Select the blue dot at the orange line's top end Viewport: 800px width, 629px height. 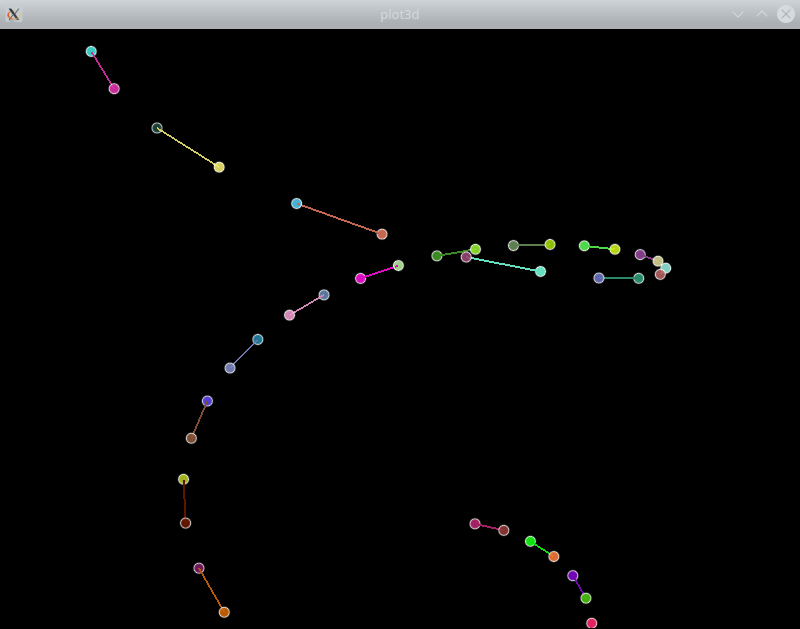click(296, 203)
